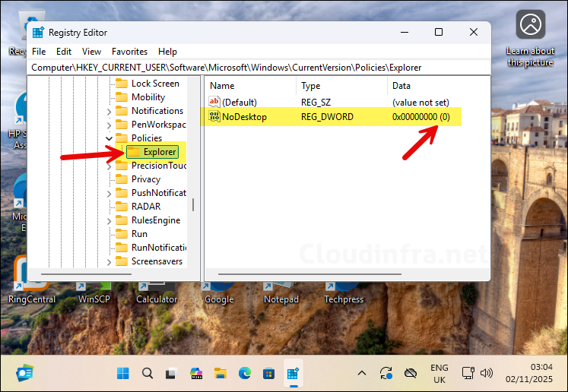Expand the PushNotifications key
The width and height of the screenshot is (568, 392).
(x=109, y=194)
